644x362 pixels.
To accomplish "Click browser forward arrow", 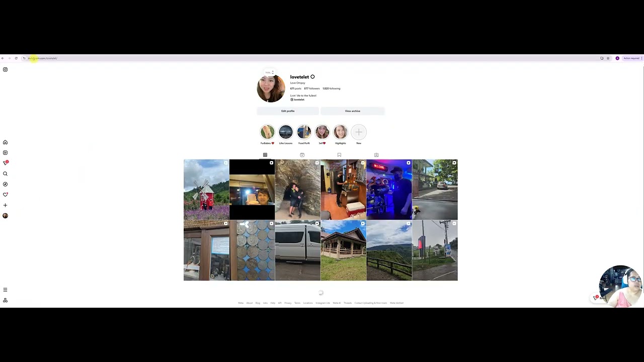I will (9, 58).
